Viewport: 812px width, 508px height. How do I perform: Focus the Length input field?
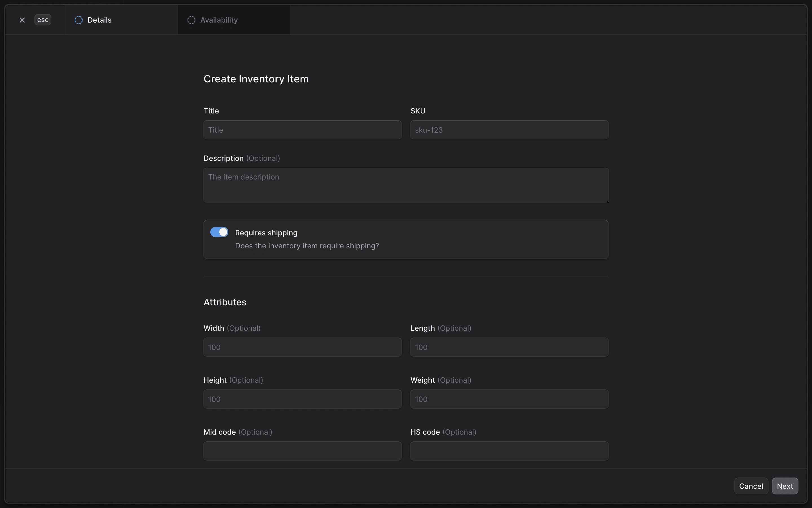click(509, 347)
